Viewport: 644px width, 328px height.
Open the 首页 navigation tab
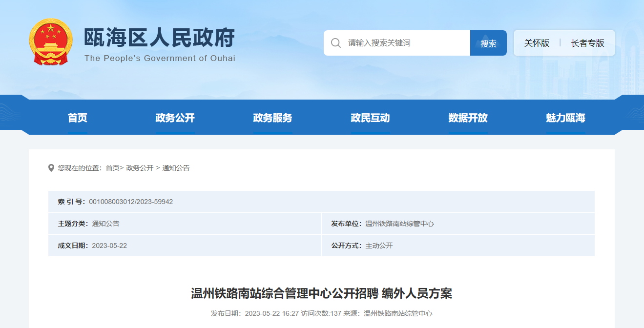pos(78,118)
